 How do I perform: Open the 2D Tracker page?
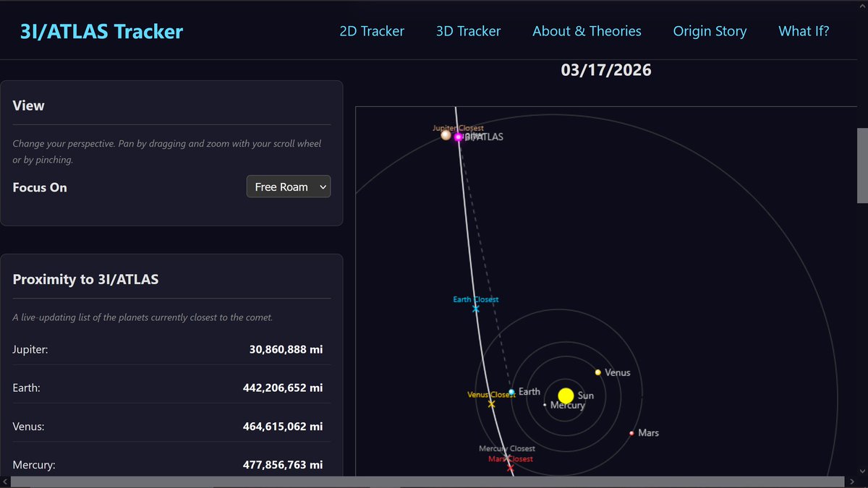[372, 31]
